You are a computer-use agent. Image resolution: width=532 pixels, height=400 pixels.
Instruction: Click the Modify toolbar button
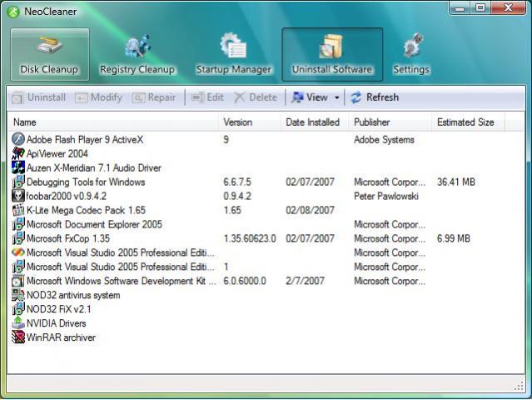point(98,97)
